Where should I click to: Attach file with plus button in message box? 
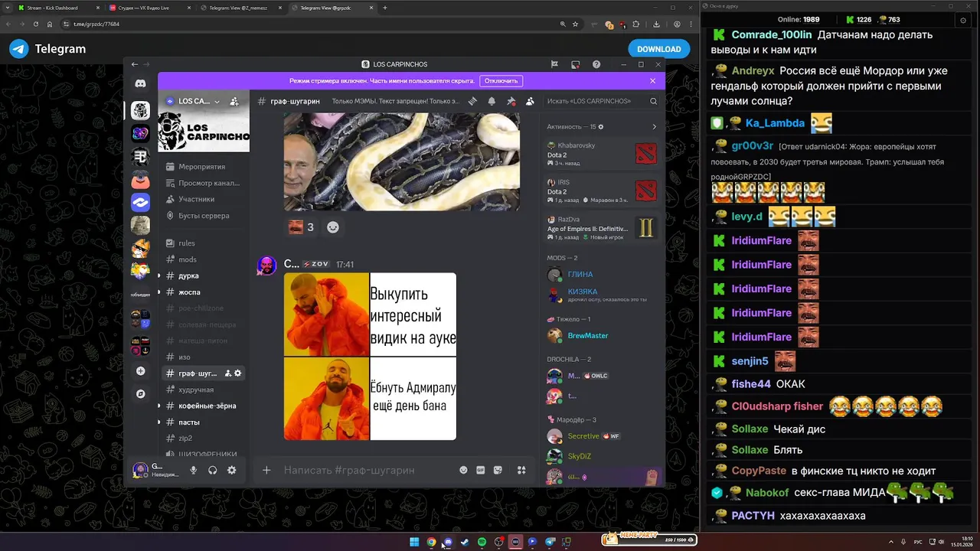[x=266, y=470]
